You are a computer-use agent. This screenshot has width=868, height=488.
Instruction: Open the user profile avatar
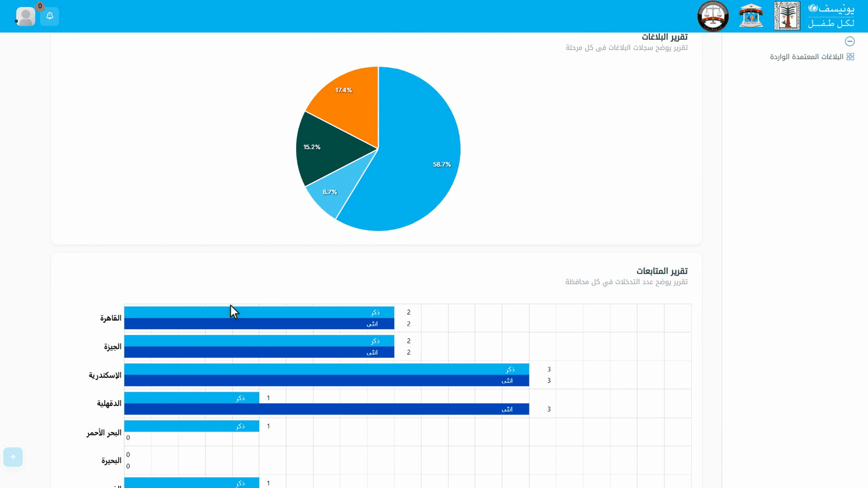[25, 16]
